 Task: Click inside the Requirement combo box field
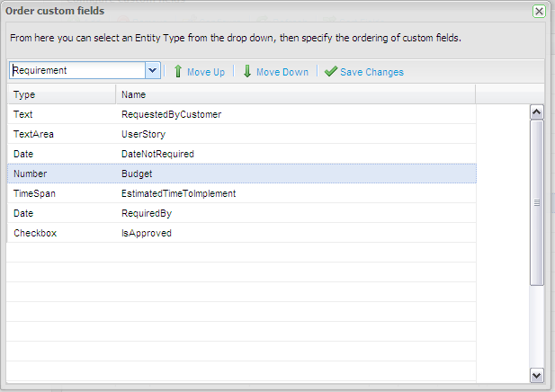click(x=76, y=70)
